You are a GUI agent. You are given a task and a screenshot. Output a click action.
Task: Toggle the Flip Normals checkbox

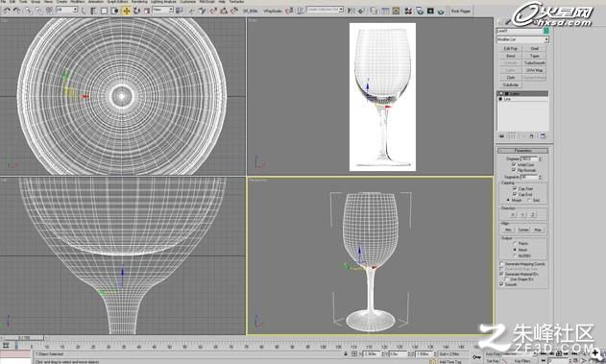(x=514, y=170)
